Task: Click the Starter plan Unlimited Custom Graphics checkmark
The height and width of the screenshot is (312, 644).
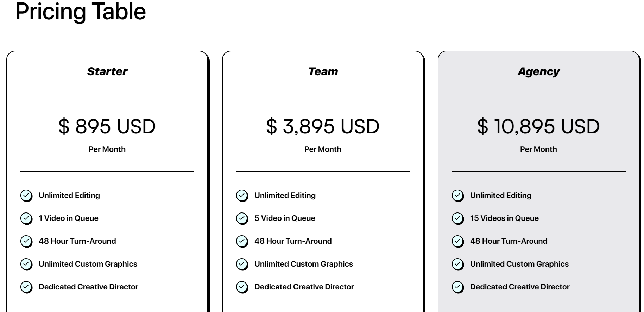Action: (x=26, y=265)
